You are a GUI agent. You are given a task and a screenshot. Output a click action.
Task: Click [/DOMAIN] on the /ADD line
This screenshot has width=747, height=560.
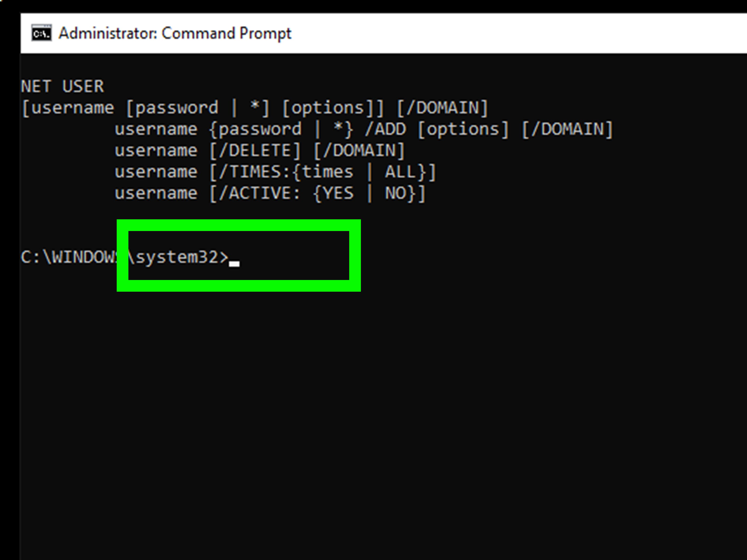click(x=567, y=129)
